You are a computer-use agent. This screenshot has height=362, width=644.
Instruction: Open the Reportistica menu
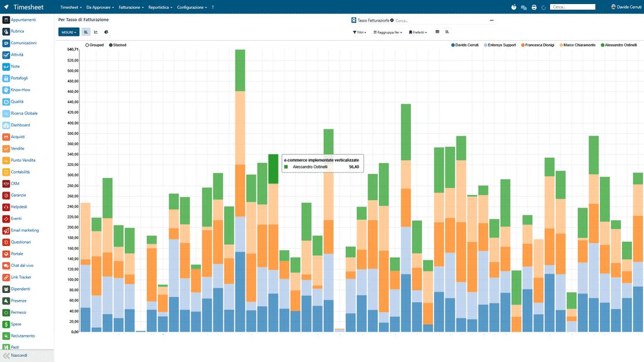[x=160, y=8]
